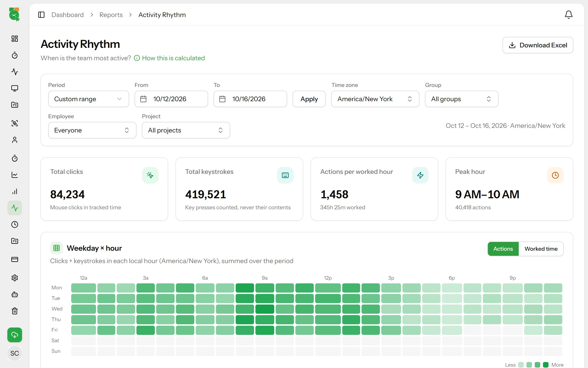Click the Peak hour 9 AM–10 AM value
The width and height of the screenshot is (588, 368).
coord(487,194)
